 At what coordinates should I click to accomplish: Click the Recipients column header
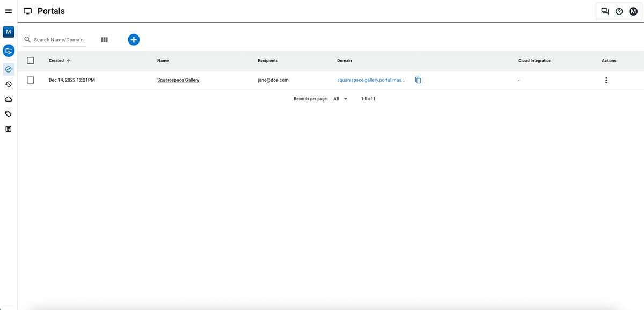tap(268, 61)
